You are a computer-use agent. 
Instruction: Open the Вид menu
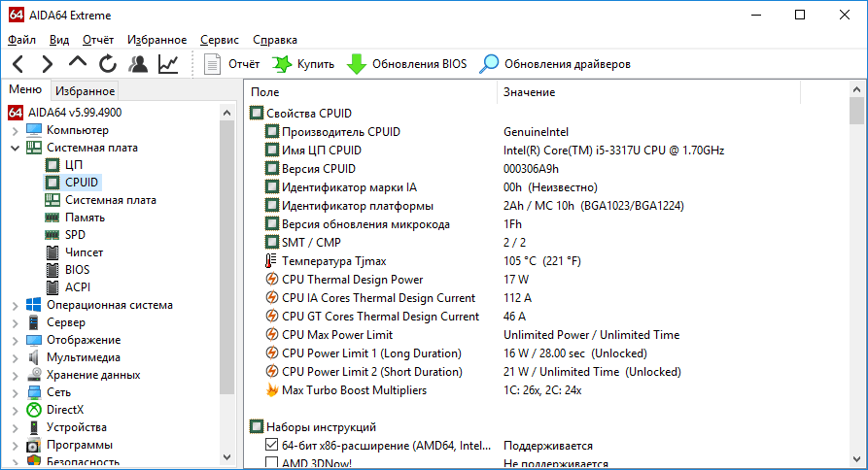click(59, 40)
